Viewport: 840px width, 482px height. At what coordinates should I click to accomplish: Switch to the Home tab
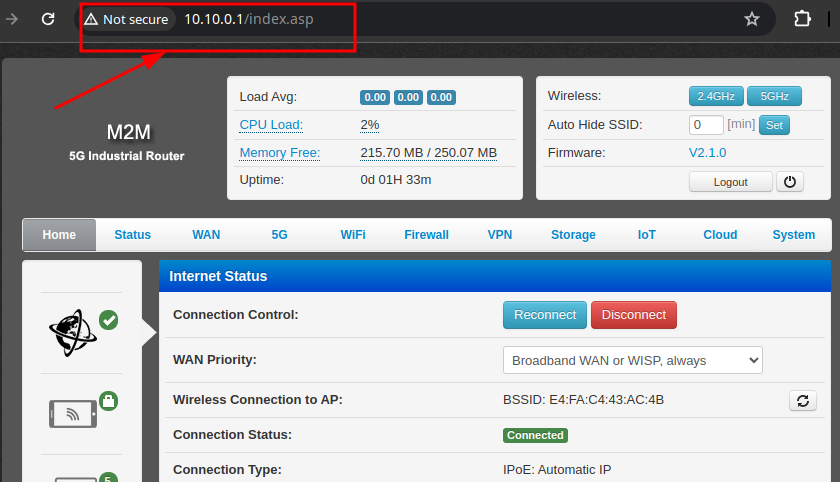point(59,235)
